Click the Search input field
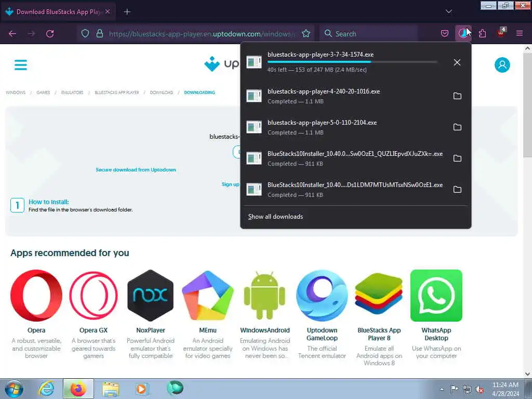 pyautogui.click(x=368, y=34)
